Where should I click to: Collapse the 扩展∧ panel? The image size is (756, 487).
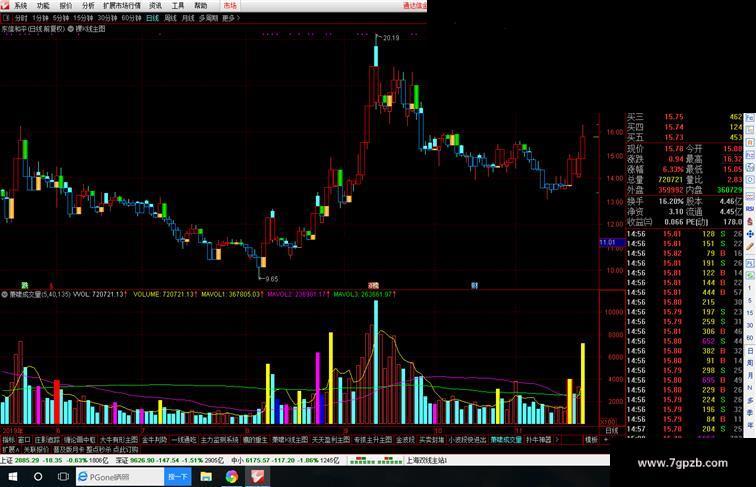(x=10, y=449)
